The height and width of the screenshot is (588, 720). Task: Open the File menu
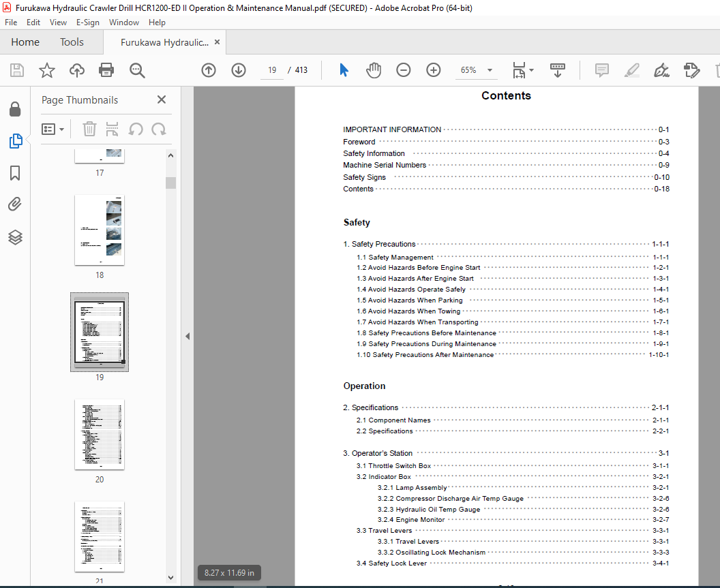(x=10, y=22)
